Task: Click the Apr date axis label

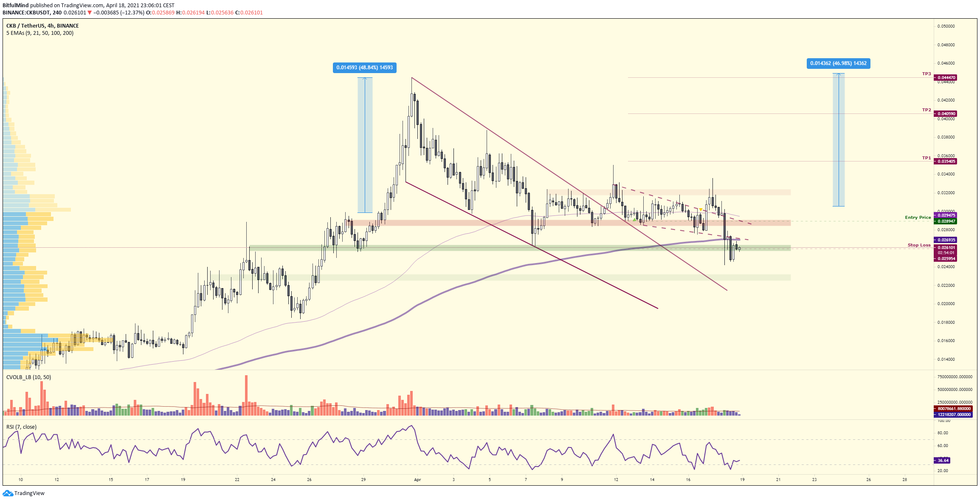Action: (417, 480)
